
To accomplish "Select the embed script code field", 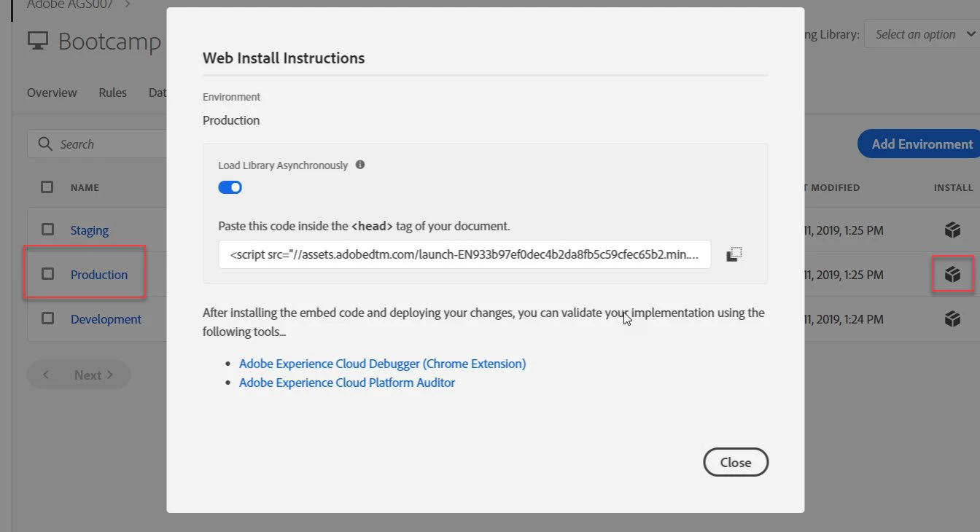I will (464, 254).
